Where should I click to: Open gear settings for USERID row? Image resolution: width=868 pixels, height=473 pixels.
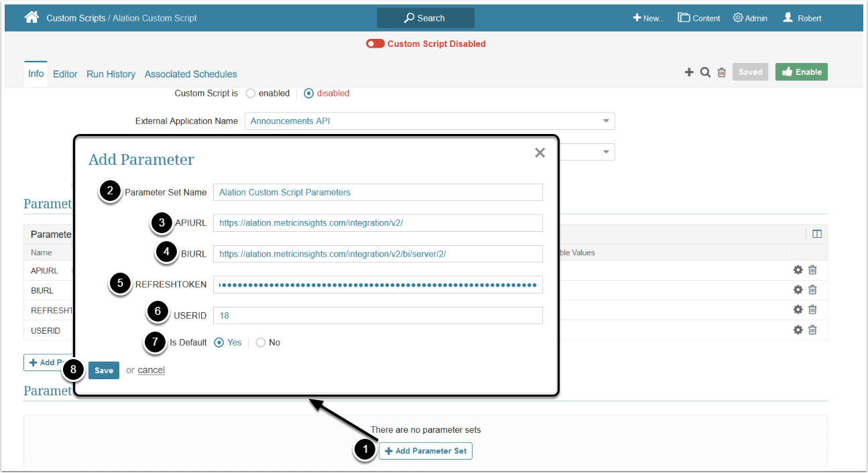(798, 330)
